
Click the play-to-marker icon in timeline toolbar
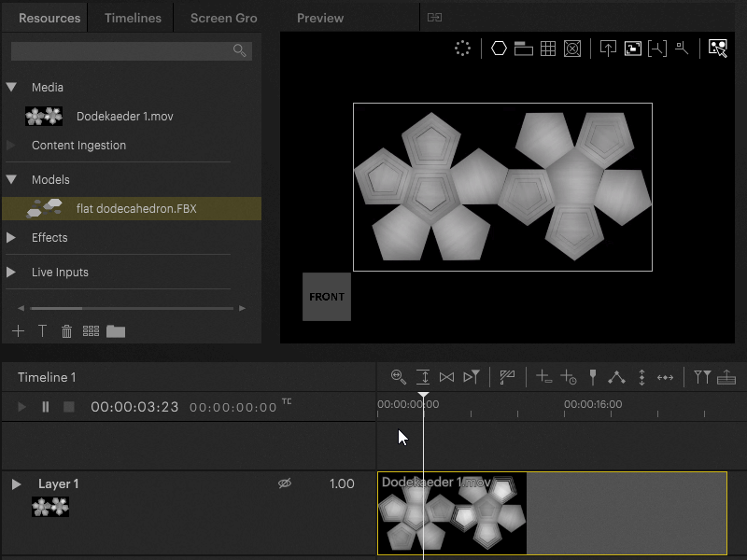472,377
